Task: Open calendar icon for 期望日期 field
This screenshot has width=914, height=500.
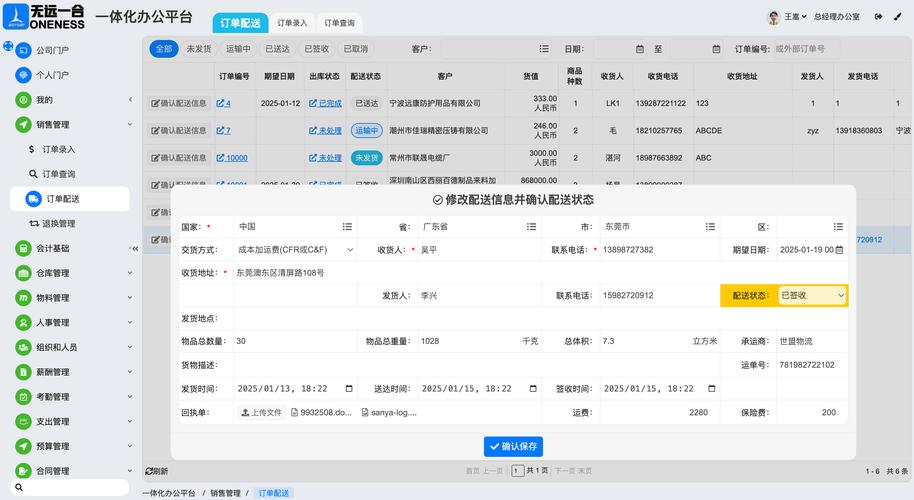Action: [839, 250]
